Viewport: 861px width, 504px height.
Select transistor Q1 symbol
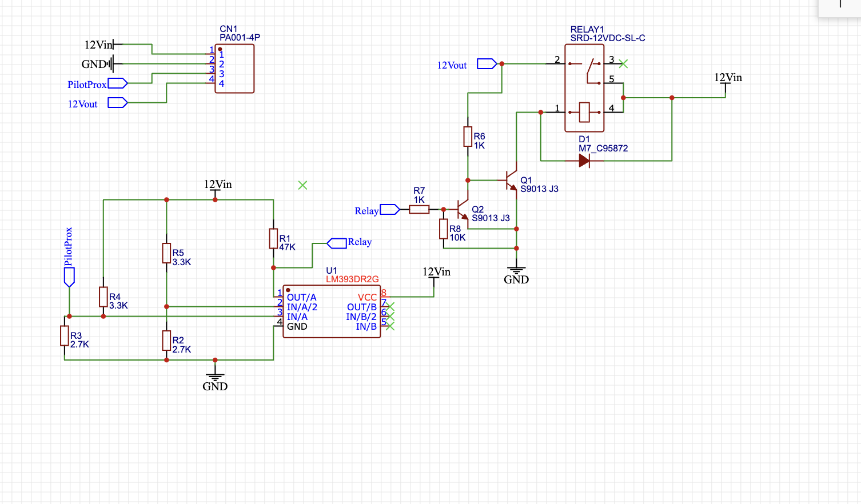(511, 181)
